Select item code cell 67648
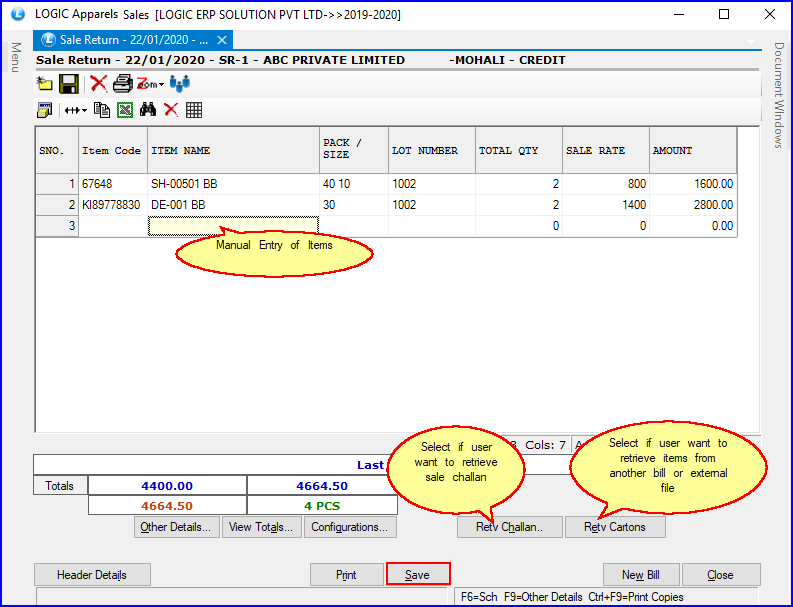Viewport: 793px width, 607px height. (x=113, y=184)
